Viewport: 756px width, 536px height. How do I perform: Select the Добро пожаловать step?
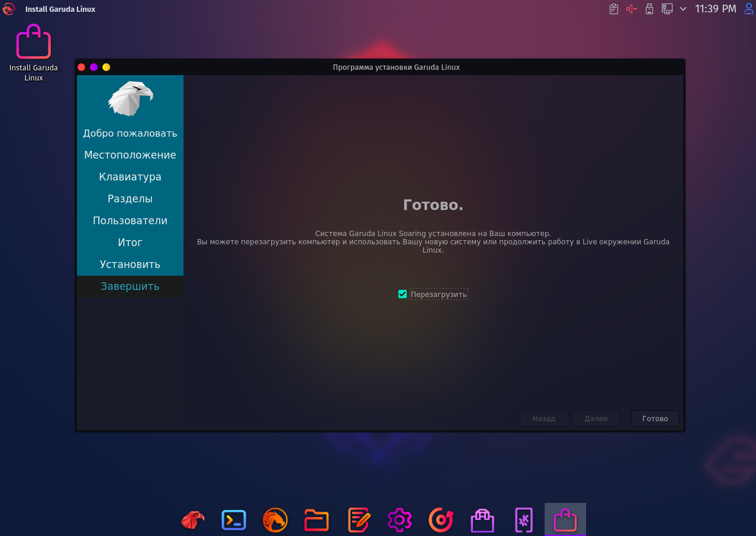coord(130,133)
